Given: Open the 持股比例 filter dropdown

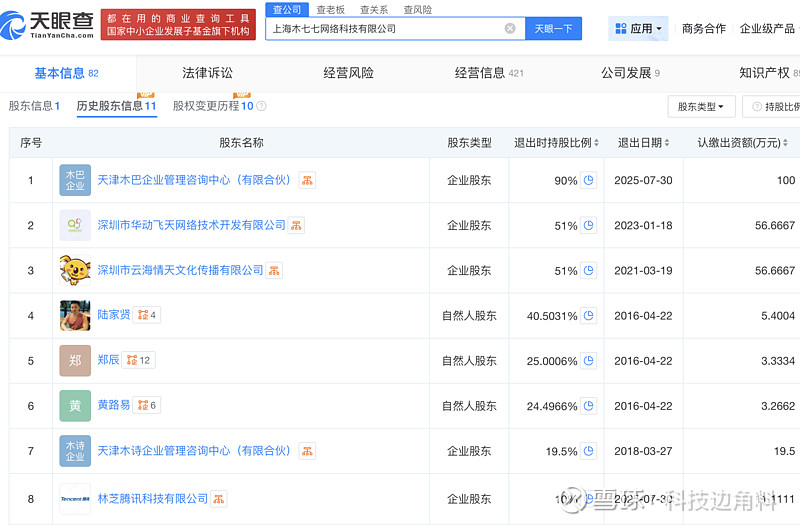Looking at the screenshot, I should (771, 107).
